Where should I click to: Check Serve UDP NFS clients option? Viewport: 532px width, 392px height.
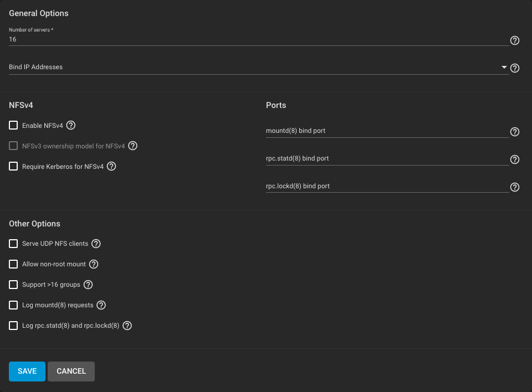click(13, 244)
